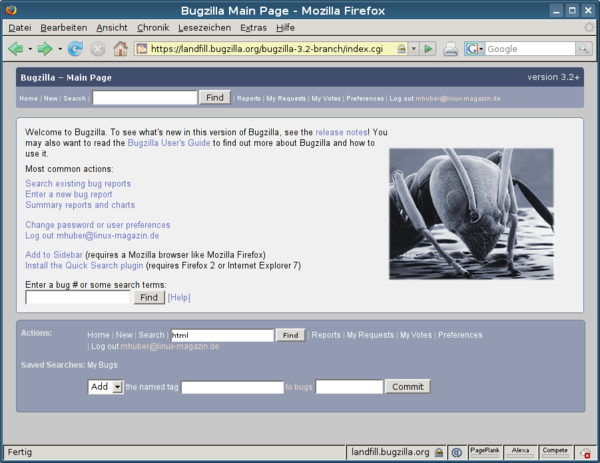This screenshot has height=463, width=600.
Task: Click the padlock icon in the address bar
Action: [401, 49]
